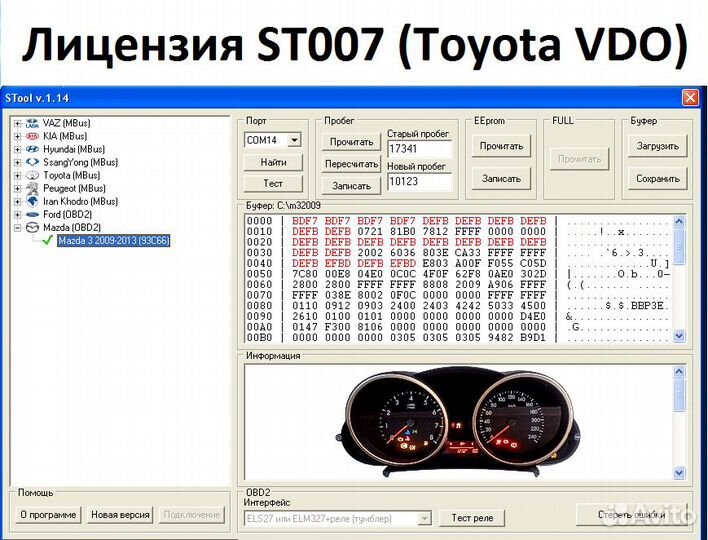Close the STool v.1.14 window
The width and height of the screenshot is (708, 540).
tap(690, 98)
